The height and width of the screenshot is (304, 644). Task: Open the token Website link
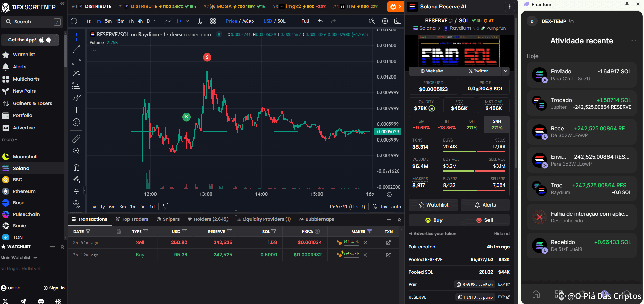[432, 71]
